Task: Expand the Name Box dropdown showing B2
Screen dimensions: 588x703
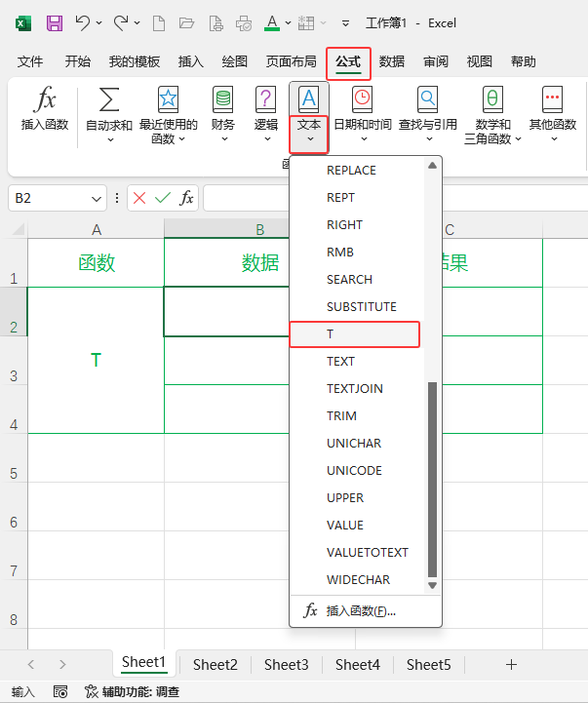Action: tap(96, 198)
